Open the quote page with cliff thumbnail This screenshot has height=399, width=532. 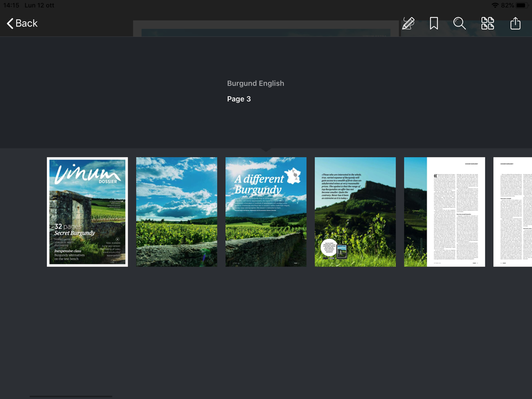click(x=355, y=212)
